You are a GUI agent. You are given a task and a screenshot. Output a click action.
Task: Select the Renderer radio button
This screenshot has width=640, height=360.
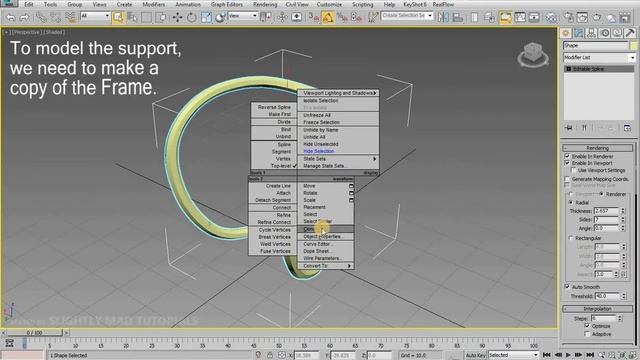[x=601, y=194]
